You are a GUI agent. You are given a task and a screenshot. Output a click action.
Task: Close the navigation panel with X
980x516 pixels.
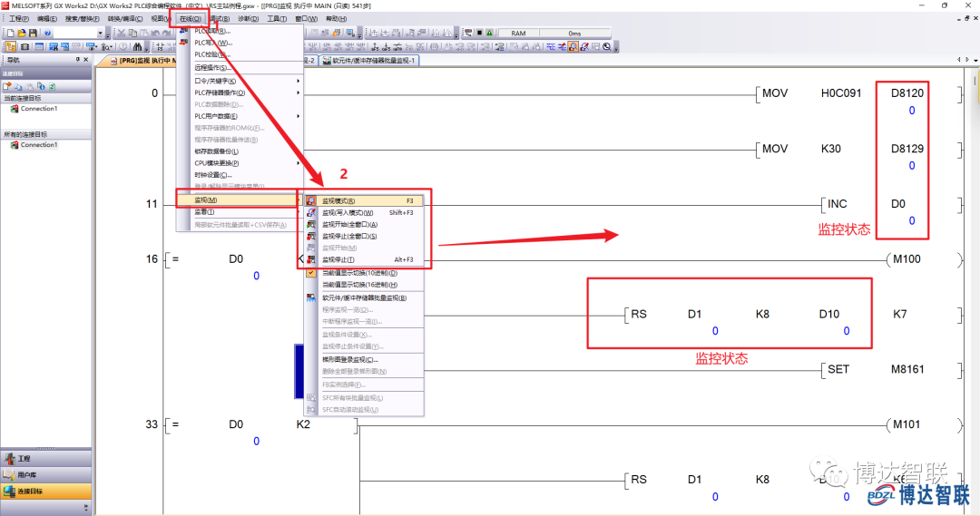(x=86, y=59)
